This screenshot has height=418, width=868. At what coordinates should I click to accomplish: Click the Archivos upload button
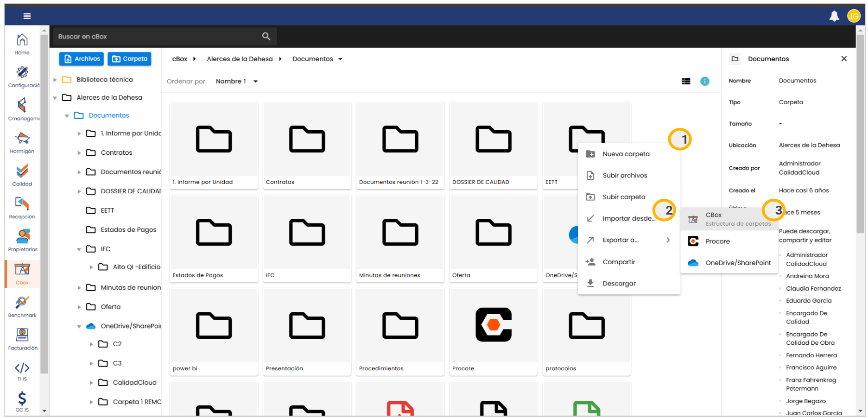pyautogui.click(x=82, y=59)
